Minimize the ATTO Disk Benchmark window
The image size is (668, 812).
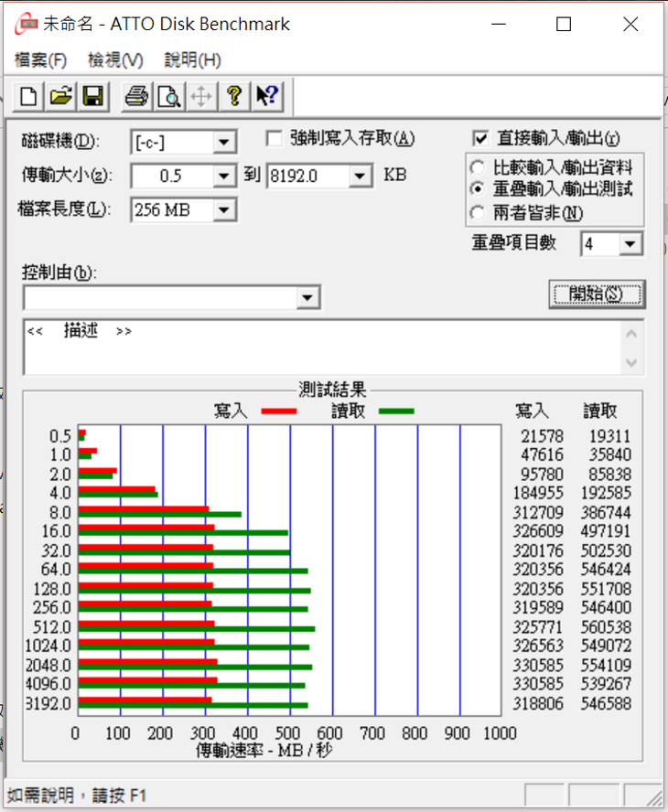(499, 24)
